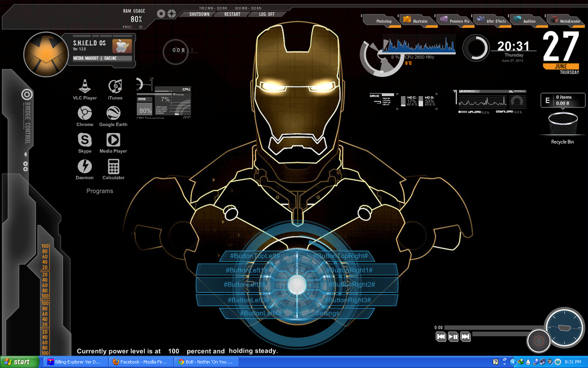588x368 pixels.
Task: Expand hidden system tray icons
Action: tap(513, 362)
